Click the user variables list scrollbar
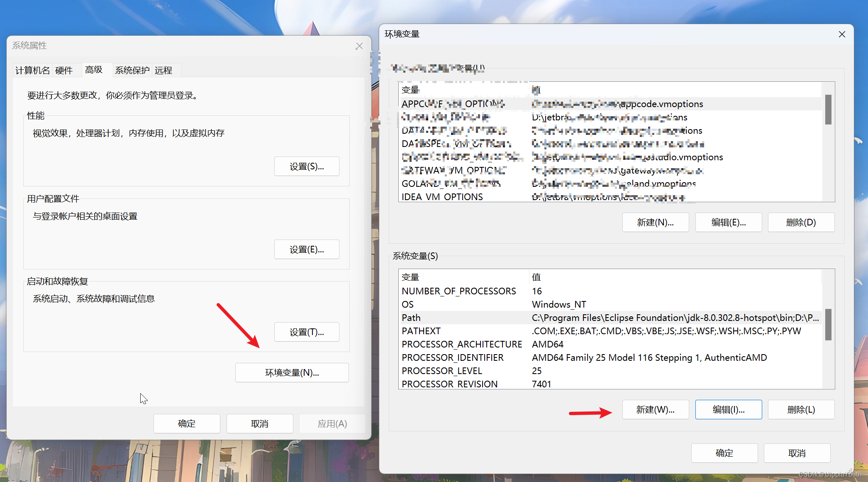Screen dimensions: 868x482 click(x=828, y=110)
